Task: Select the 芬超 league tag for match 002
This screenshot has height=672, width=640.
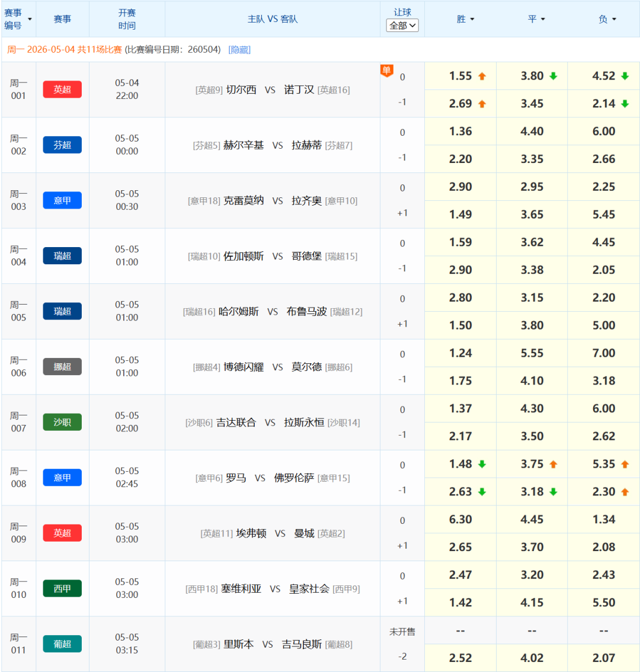Action: [x=62, y=145]
